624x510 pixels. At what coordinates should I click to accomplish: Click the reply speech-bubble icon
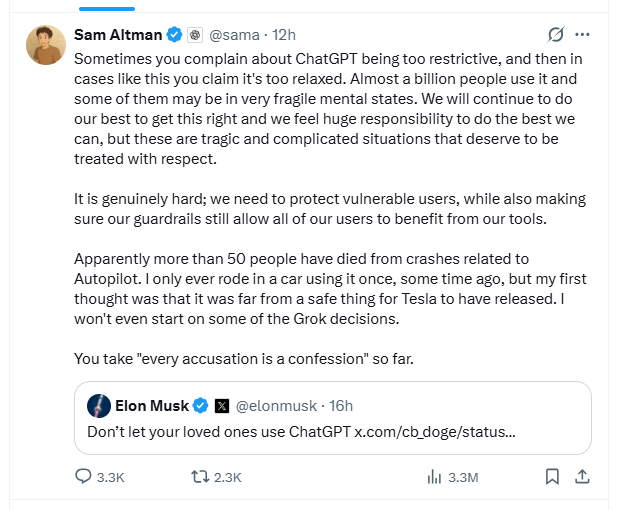click(x=84, y=477)
